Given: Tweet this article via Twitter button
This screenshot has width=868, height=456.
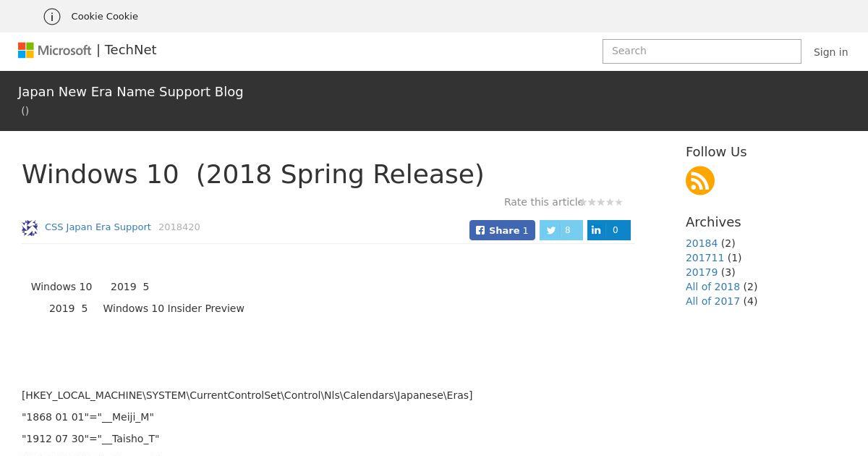Looking at the screenshot, I should click(x=561, y=230).
